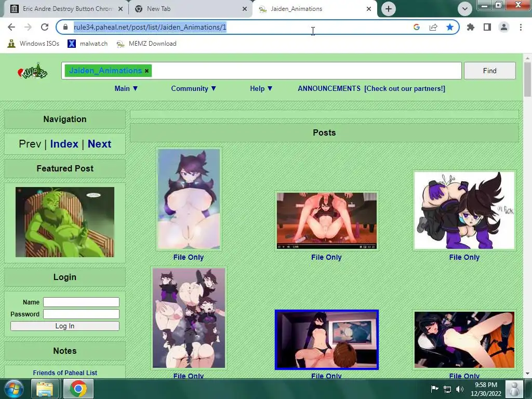Open the Friends of Paheal List link

click(65, 373)
